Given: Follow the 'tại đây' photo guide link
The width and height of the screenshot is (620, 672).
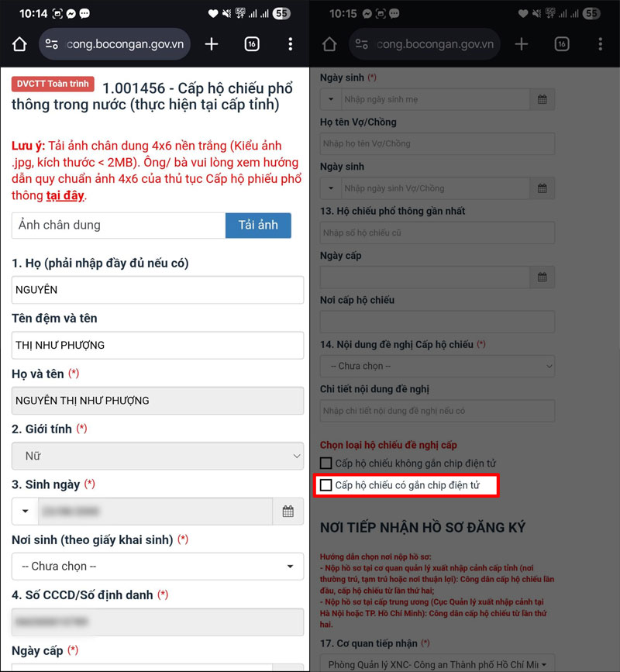Looking at the screenshot, I should [x=64, y=195].
